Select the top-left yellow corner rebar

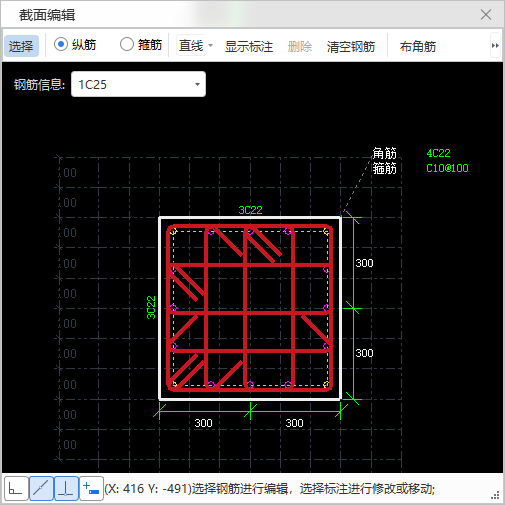pos(173,231)
